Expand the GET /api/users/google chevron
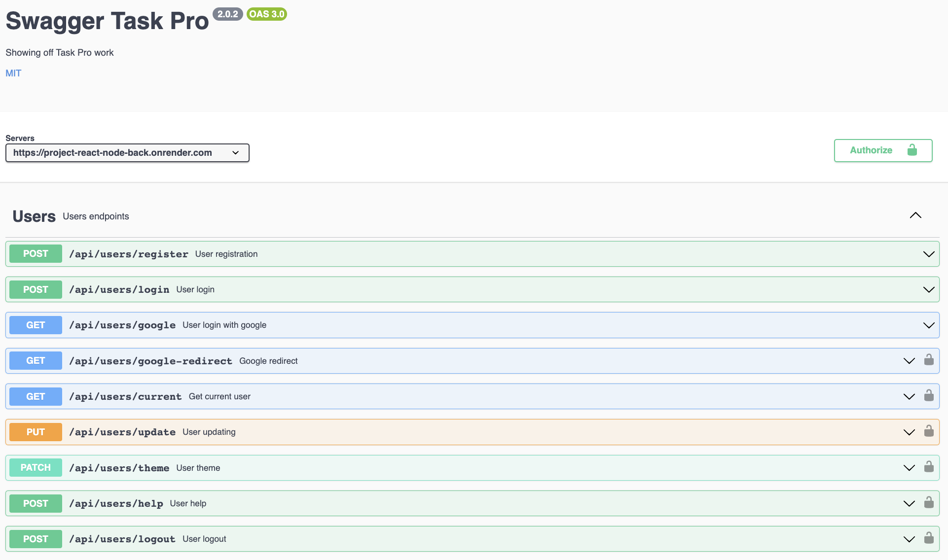Screen dimensions: 948x560 tap(929, 325)
